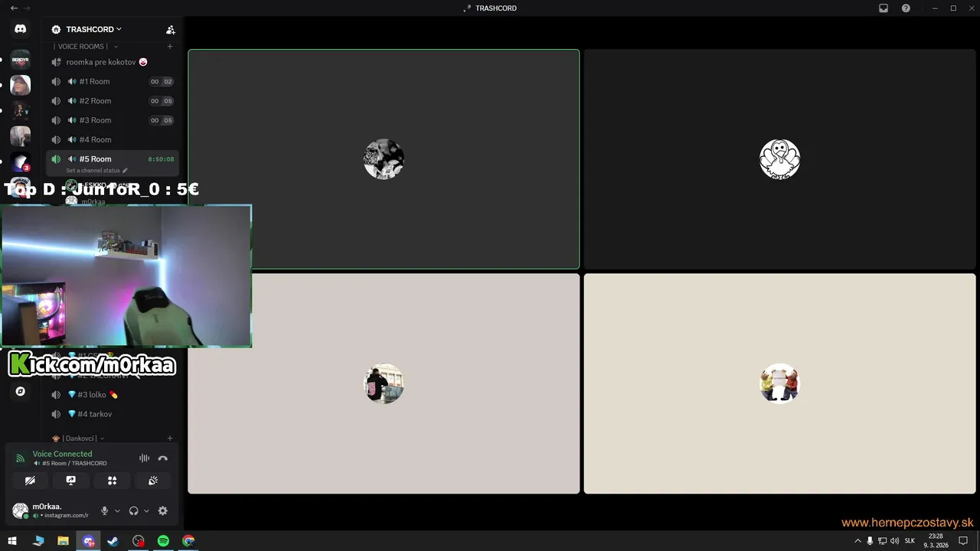
Task: Start sharing your screen
Action: click(x=71, y=481)
